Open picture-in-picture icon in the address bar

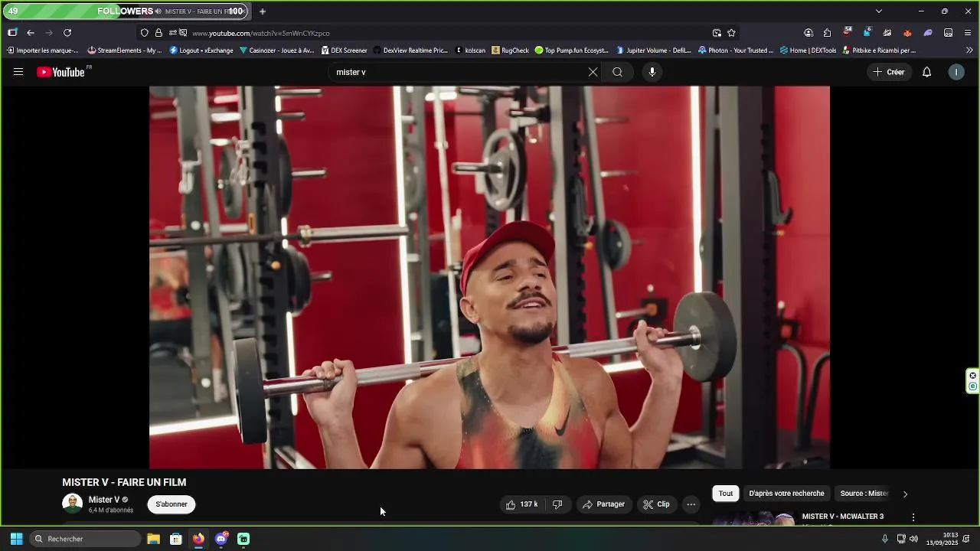[x=717, y=33]
